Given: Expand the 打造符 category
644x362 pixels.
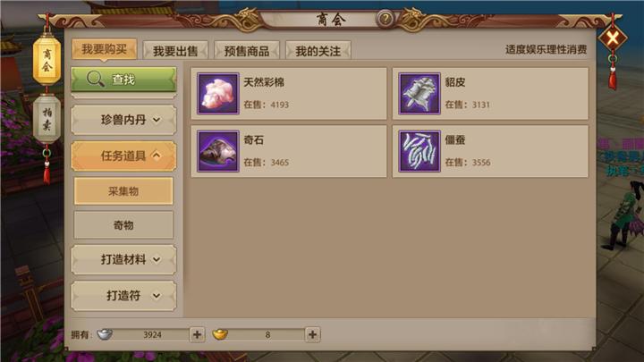Looking at the screenshot, I should pyautogui.click(x=123, y=296).
